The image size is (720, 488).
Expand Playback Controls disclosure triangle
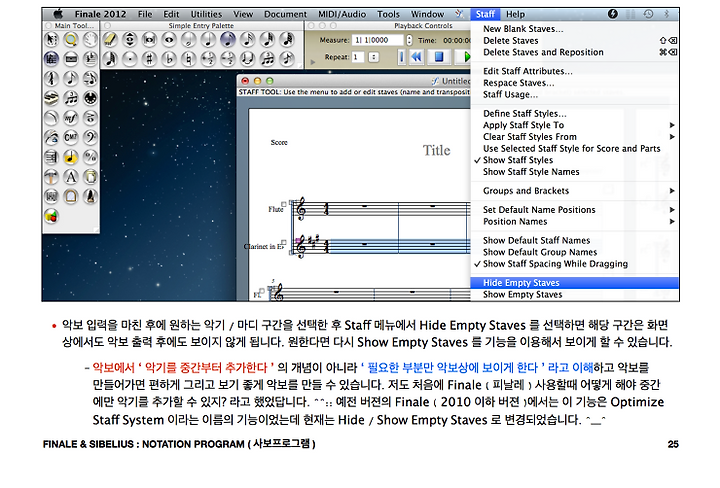[313, 62]
